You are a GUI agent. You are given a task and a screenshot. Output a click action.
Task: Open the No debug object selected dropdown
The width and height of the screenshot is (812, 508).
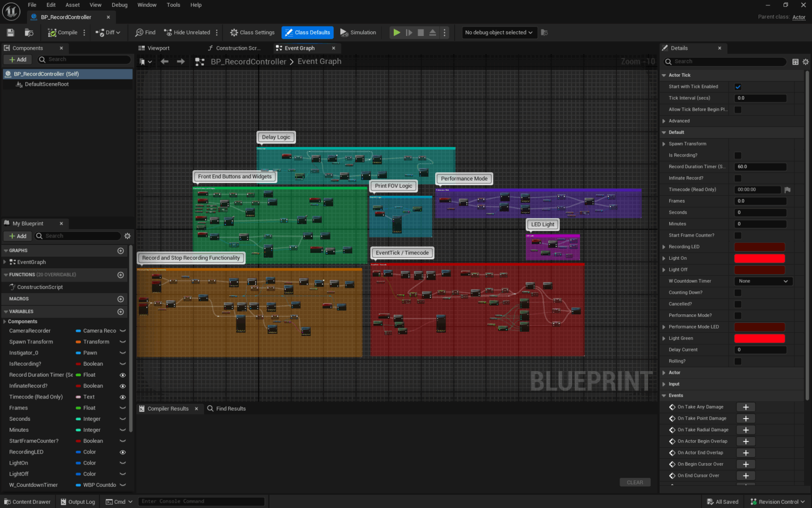[499, 32]
